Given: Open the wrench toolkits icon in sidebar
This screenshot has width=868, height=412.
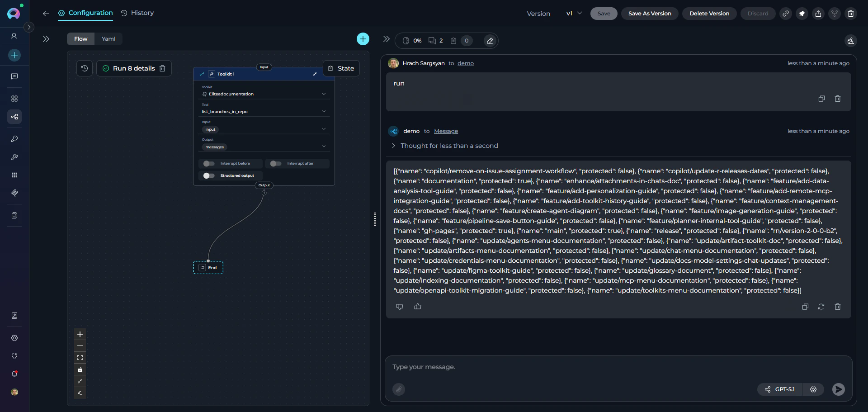Looking at the screenshot, I should point(14,157).
